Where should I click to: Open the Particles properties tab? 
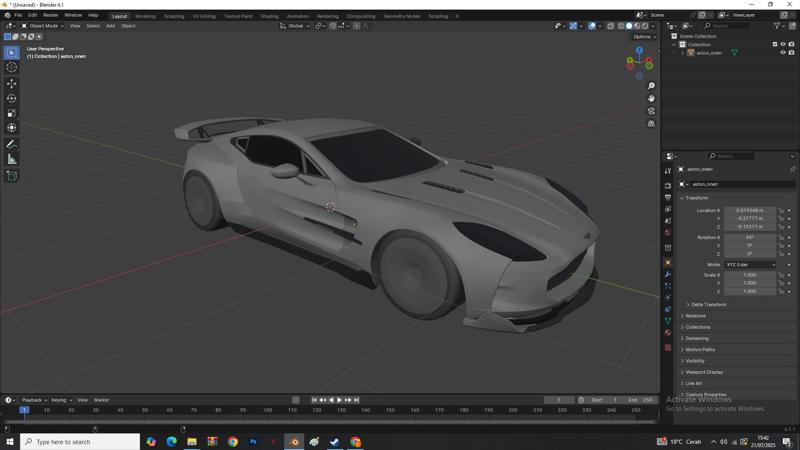click(x=668, y=286)
